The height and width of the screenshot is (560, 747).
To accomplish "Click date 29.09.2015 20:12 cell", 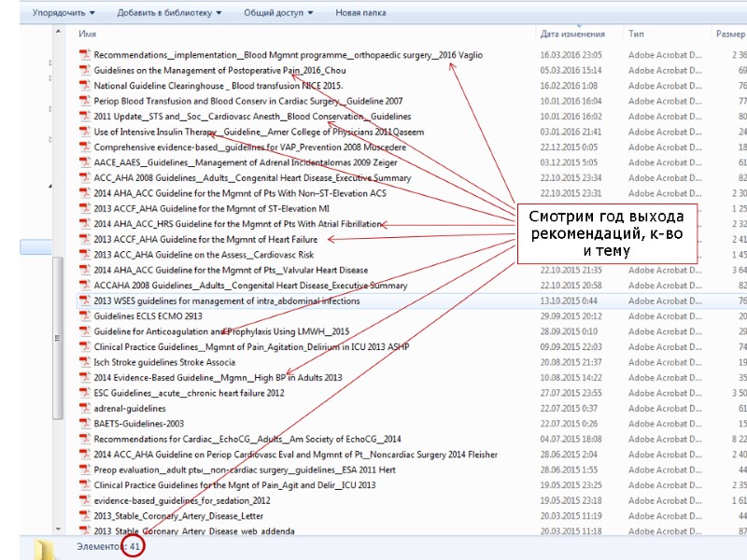I will [x=571, y=316].
